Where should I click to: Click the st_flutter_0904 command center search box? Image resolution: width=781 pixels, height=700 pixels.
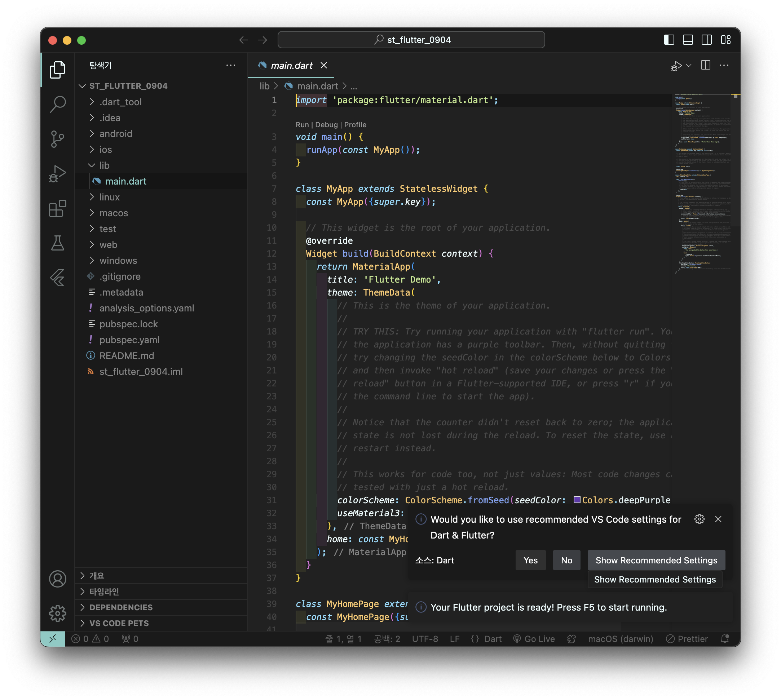[411, 40]
